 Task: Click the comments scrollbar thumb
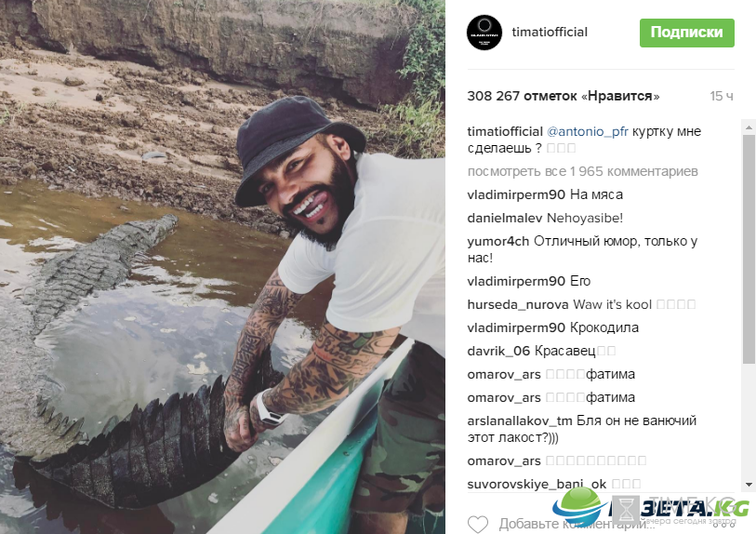click(749, 249)
